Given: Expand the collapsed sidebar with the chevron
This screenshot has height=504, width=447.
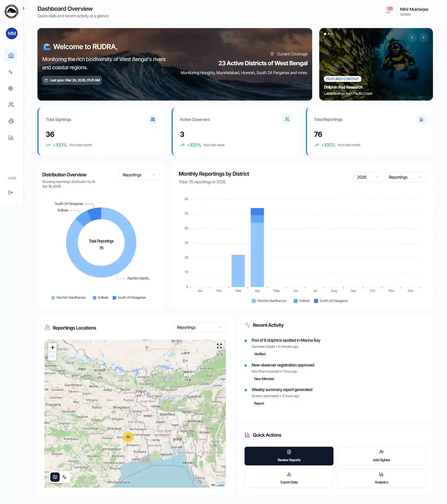Looking at the screenshot, I should pos(24,8).
